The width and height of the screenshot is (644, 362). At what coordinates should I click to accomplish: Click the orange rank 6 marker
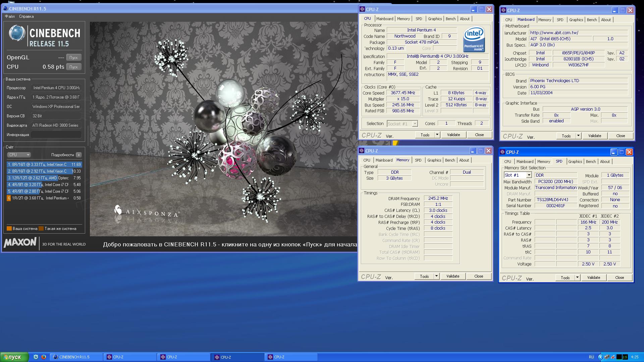point(9,198)
